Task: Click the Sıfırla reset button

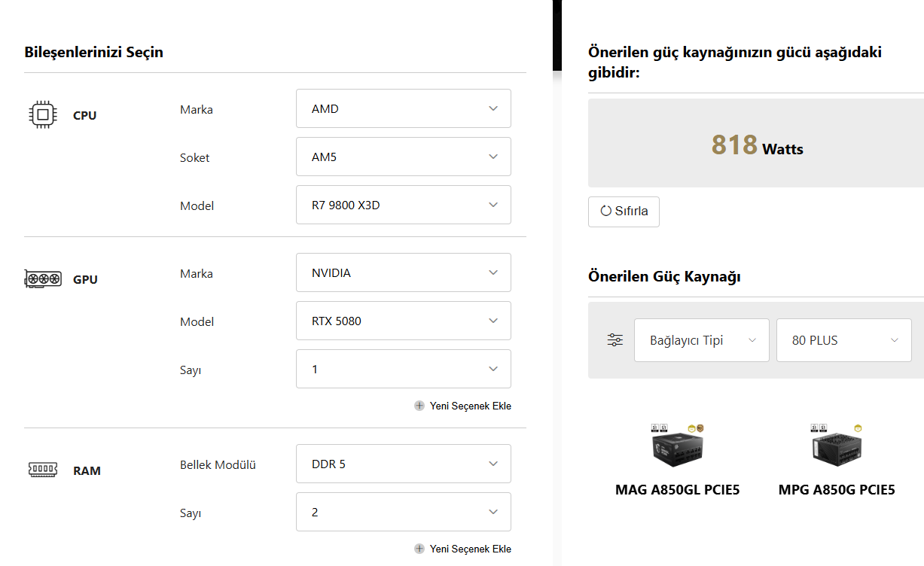Action: 624,211
